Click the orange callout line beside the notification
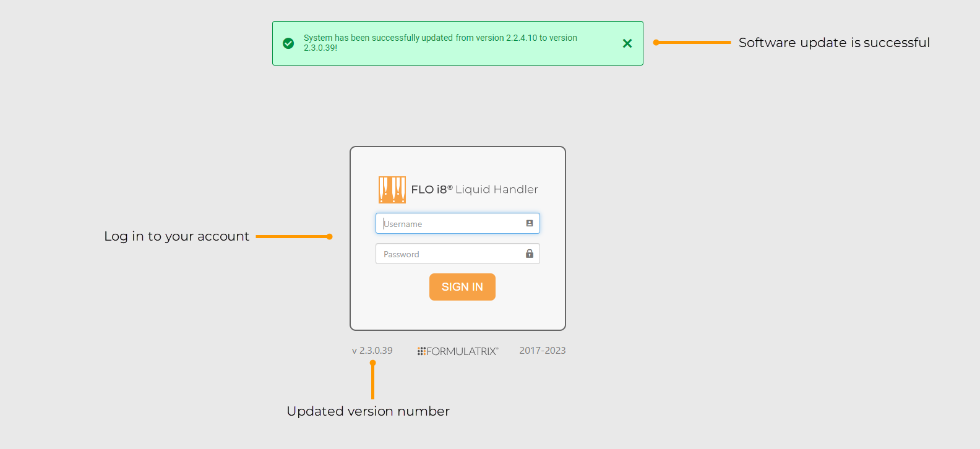The width and height of the screenshot is (980, 449). click(x=693, y=43)
